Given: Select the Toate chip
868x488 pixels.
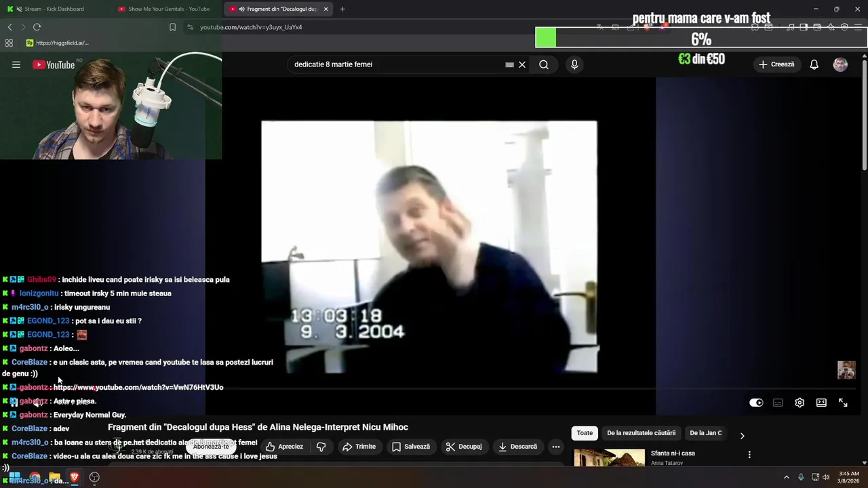Looking at the screenshot, I should click(x=585, y=433).
